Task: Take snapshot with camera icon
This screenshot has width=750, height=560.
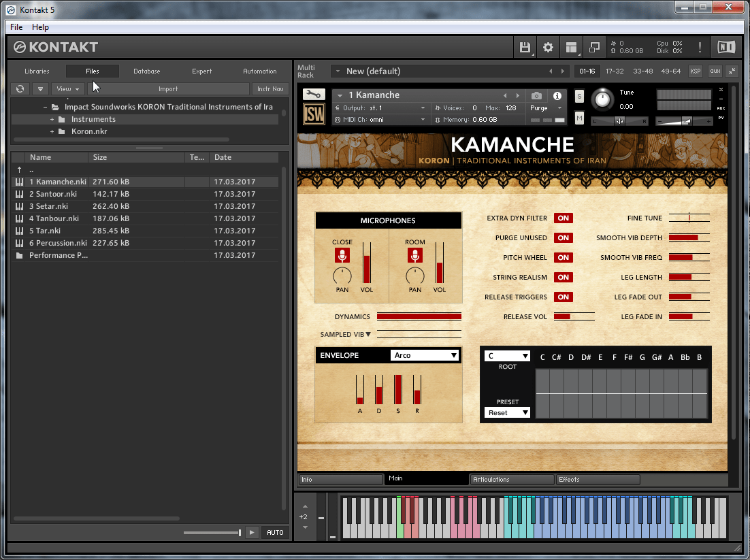Action: click(537, 96)
